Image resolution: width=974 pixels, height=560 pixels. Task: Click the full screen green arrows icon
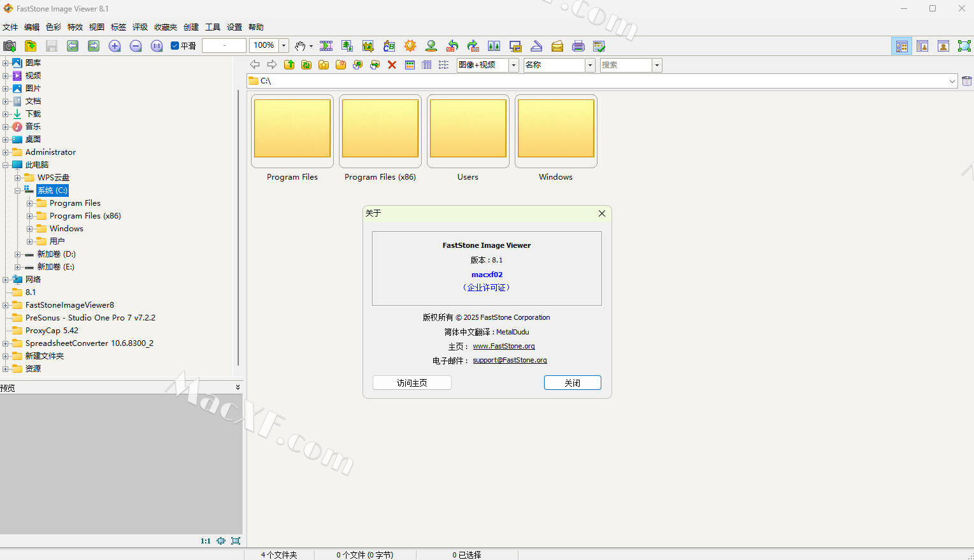964,46
